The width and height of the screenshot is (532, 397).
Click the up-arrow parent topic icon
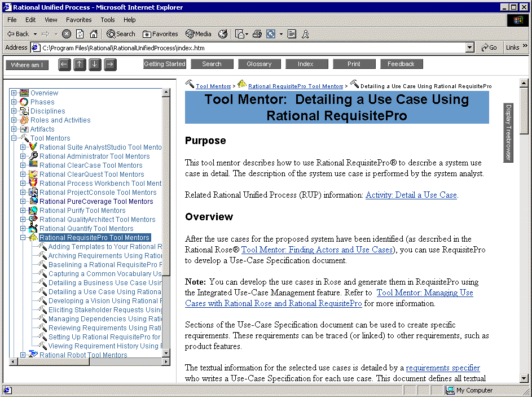80,64
